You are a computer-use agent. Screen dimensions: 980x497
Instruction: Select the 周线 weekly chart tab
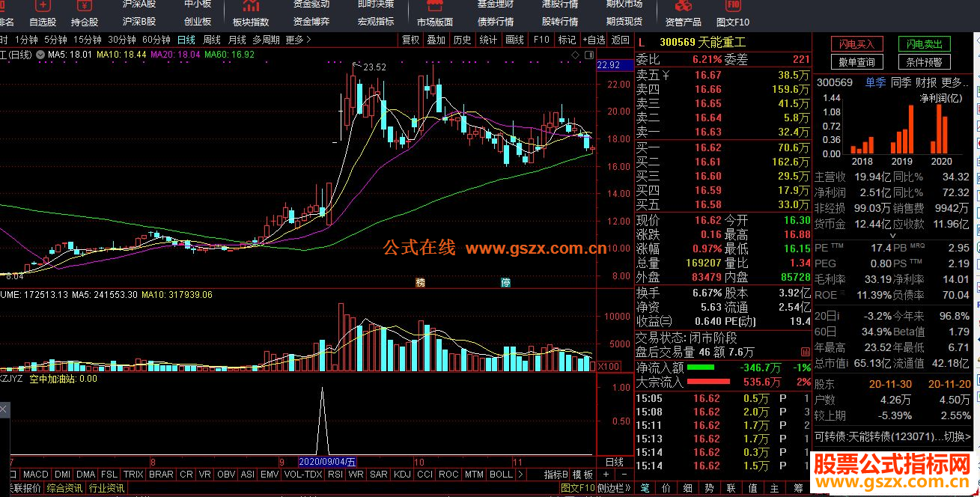(x=212, y=40)
